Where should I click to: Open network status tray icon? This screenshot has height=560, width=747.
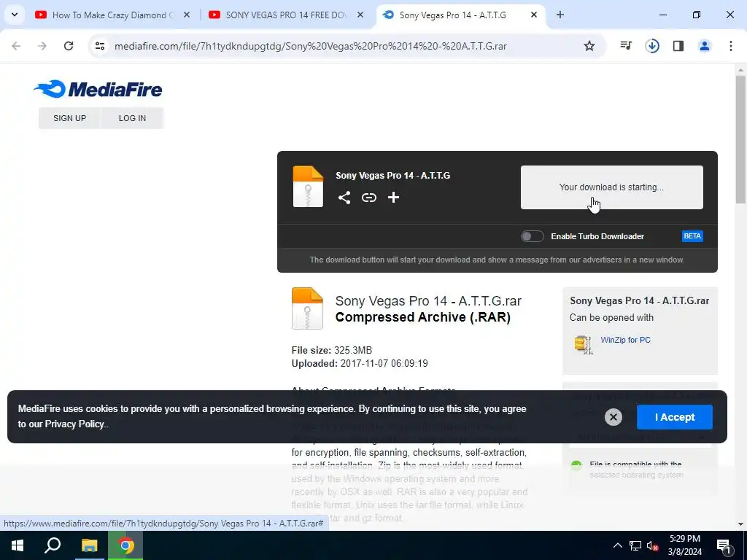click(x=635, y=545)
